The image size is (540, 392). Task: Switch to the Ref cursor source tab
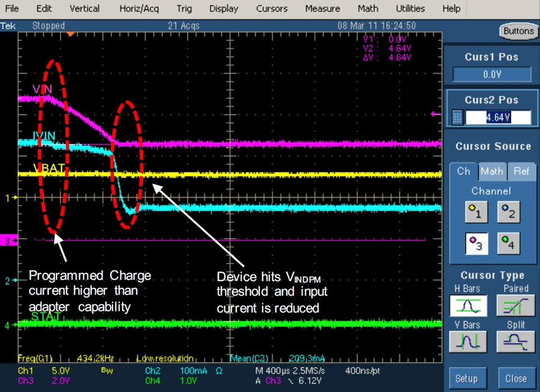click(521, 171)
